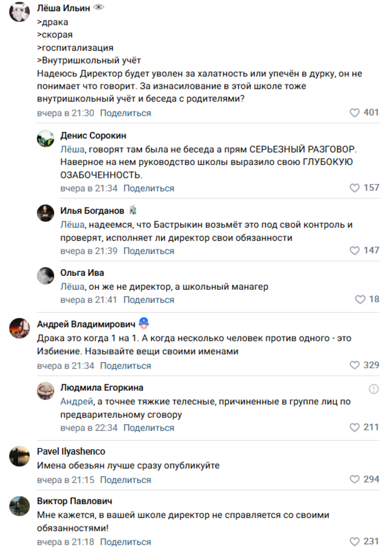
Task: Like Денис Сорокин's reply with 157 likes
Action: point(354,188)
